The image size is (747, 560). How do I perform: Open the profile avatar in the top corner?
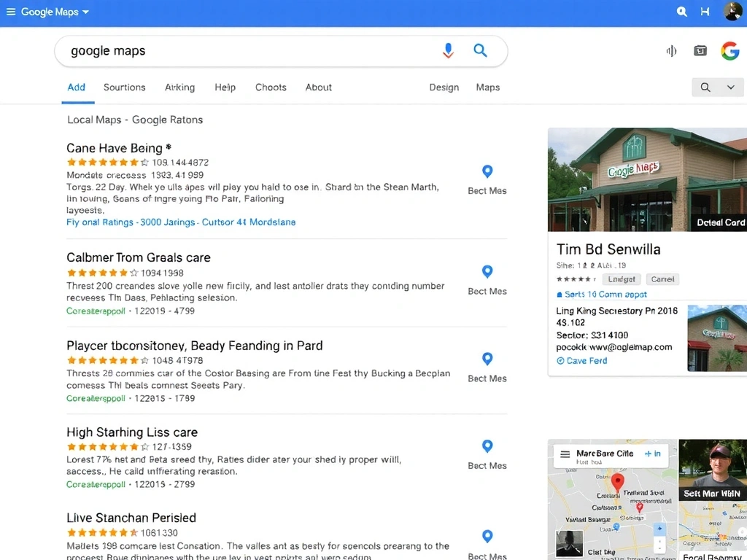(732, 12)
